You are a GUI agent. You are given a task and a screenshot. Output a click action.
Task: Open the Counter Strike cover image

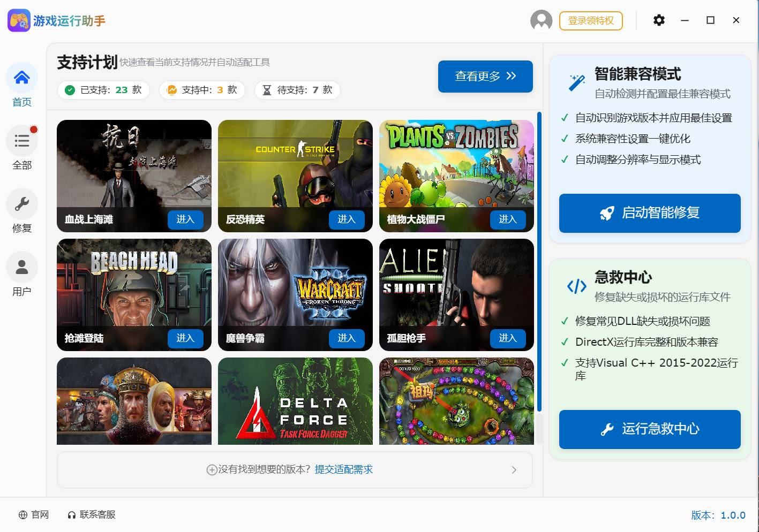295,164
